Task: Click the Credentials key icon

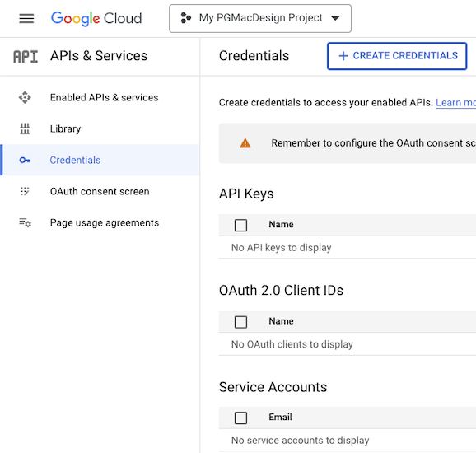Action: click(x=25, y=160)
